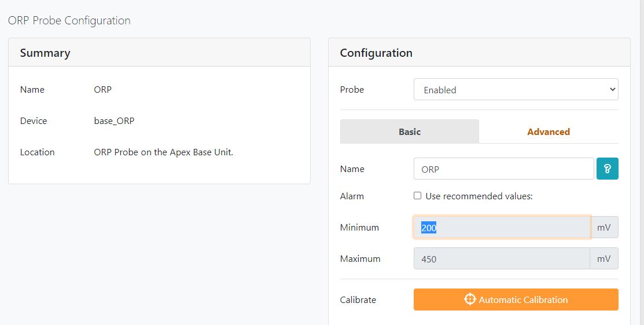Click the chevron arrow of the Probe select
Image resolution: width=644 pixels, height=325 pixels.
(x=612, y=89)
